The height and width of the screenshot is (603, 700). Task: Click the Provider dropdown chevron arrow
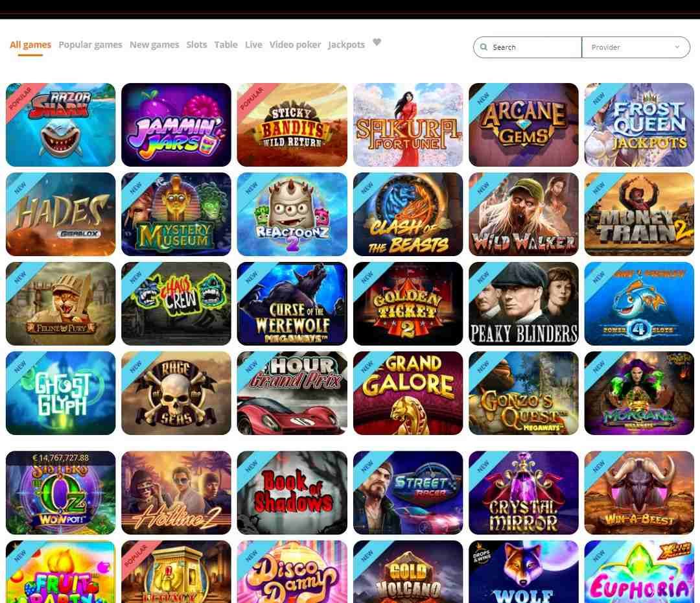pyautogui.click(x=677, y=47)
